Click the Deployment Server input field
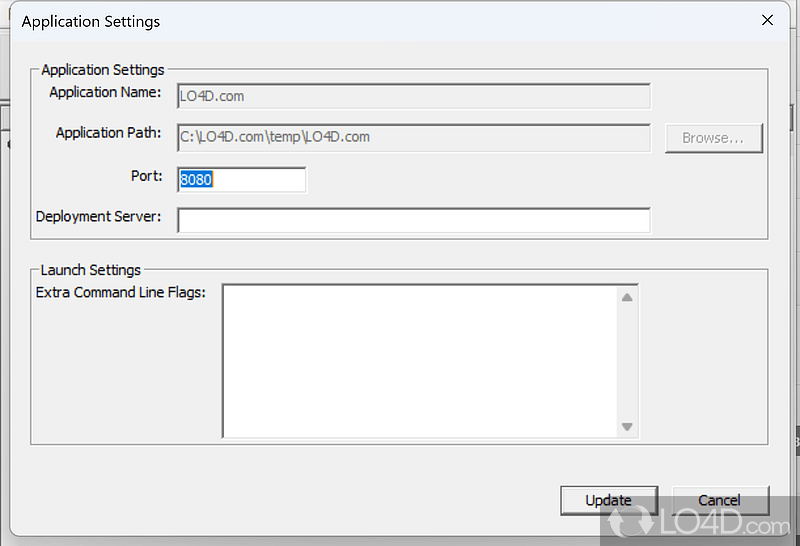The image size is (800, 546). (x=414, y=220)
